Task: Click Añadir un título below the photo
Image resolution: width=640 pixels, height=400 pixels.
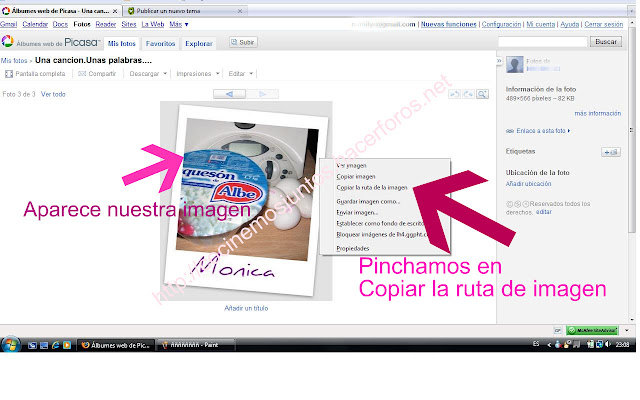Action: [x=246, y=308]
